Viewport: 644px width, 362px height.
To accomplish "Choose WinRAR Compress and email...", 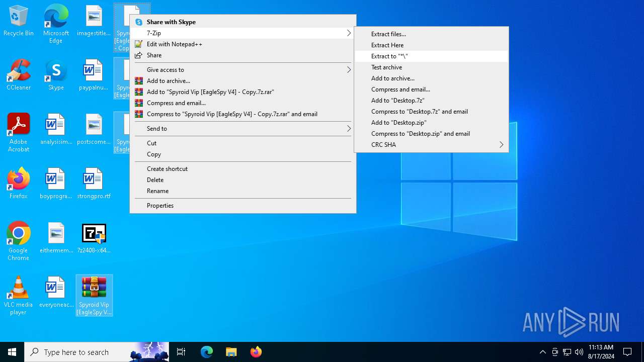I will click(x=243, y=103).
